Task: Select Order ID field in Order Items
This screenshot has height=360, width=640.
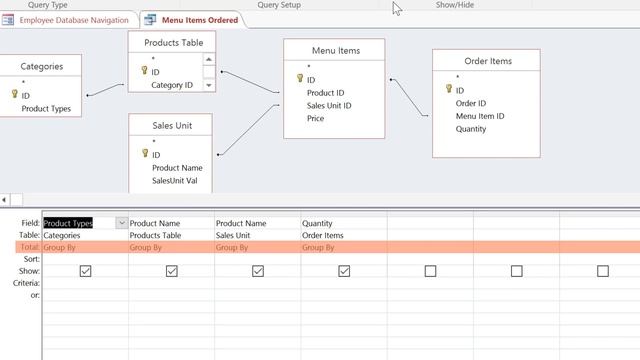Action: [471, 103]
